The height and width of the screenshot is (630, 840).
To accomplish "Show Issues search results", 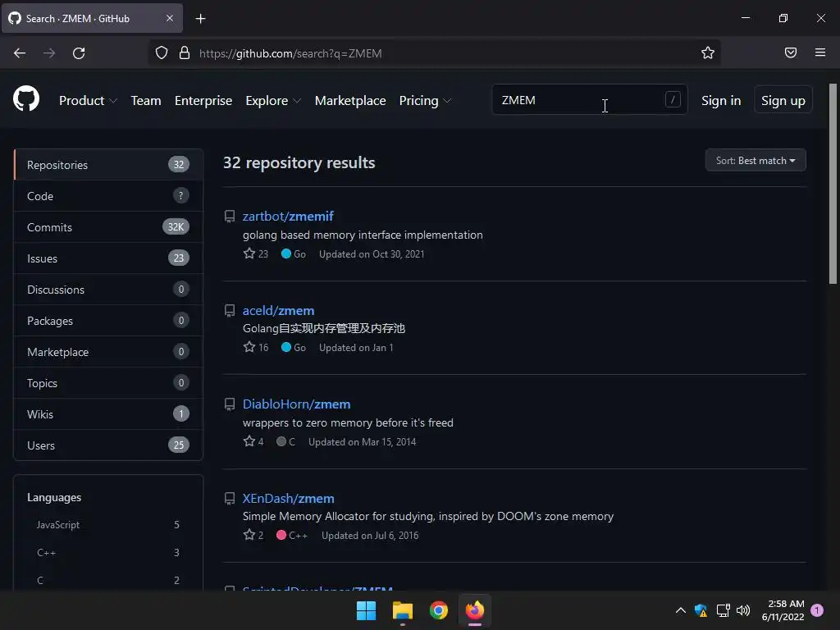I will [108, 258].
